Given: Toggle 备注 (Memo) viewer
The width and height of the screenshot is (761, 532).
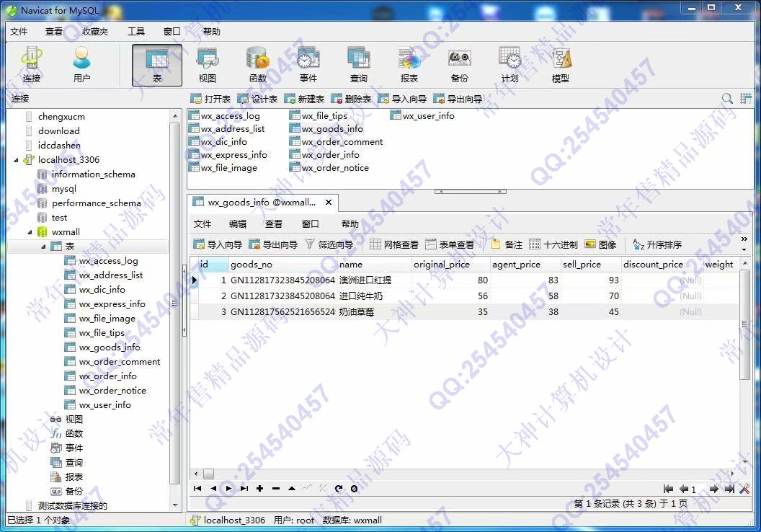Looking at the screenshot, I should 507,244.
